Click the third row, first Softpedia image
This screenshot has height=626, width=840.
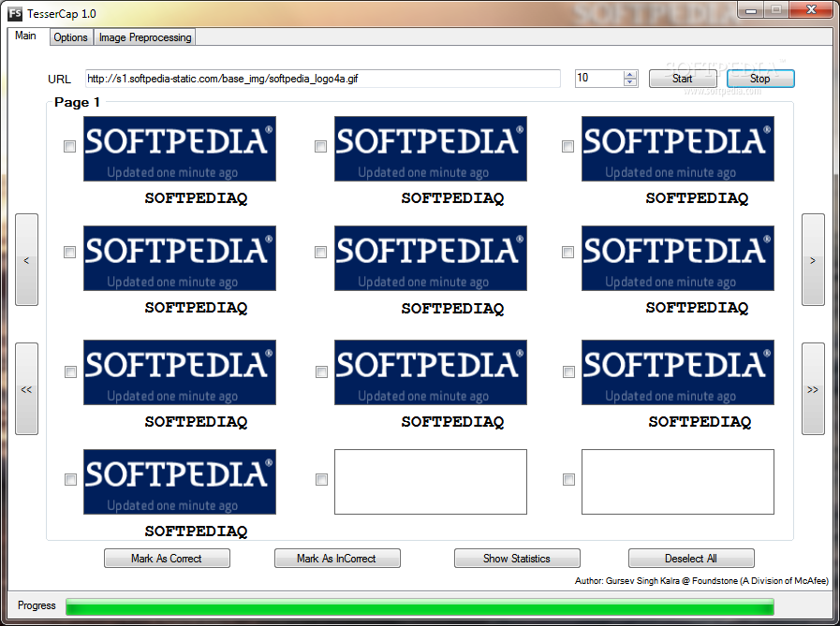tap(180, 372)
